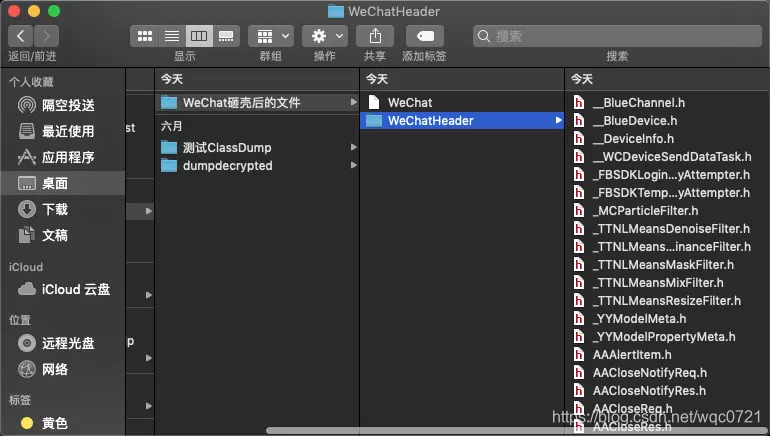The image size is (770, 436).
Task: Select file AACloseNotifyReq.h
Action: point(650,373)
